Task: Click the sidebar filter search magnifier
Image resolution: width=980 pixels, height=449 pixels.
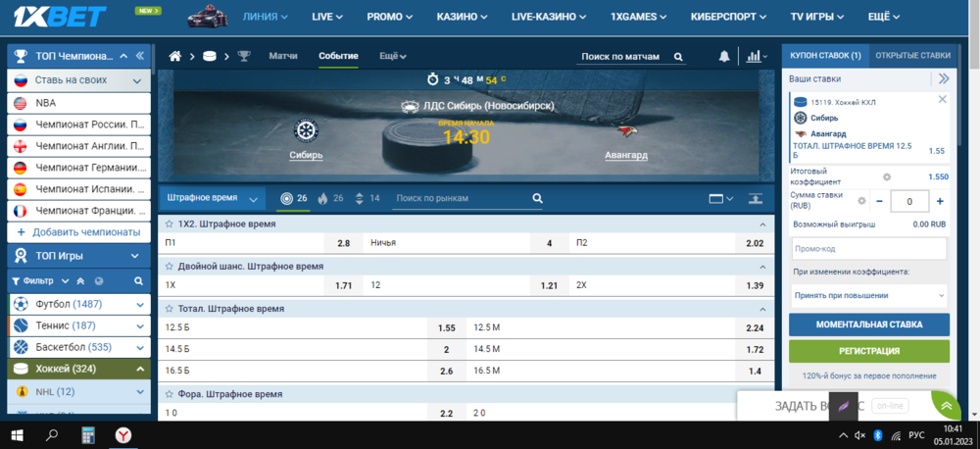Action: point(139,280)
